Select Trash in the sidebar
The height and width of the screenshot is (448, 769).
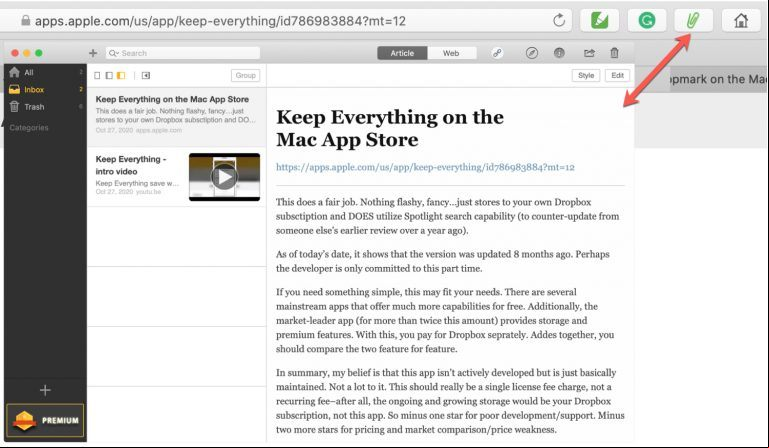[46, 106]
